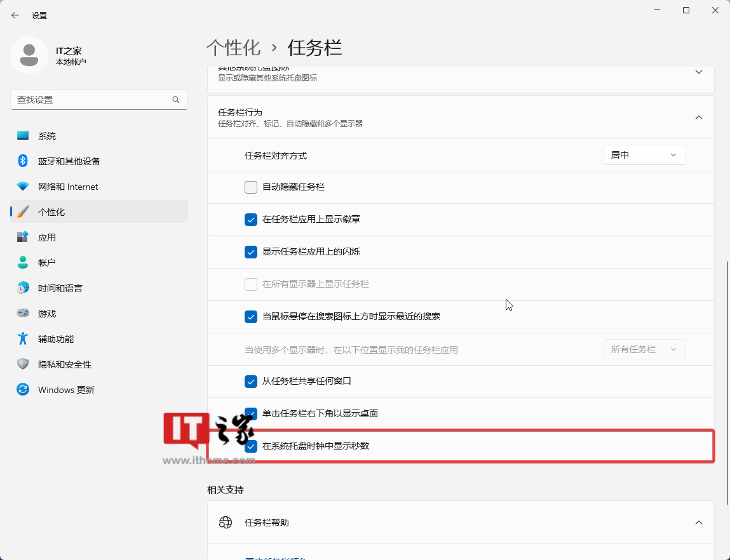Collapse the 任务栏帮助 section chevron
Screen dimensions: 730x560
(x=699, y=523)
